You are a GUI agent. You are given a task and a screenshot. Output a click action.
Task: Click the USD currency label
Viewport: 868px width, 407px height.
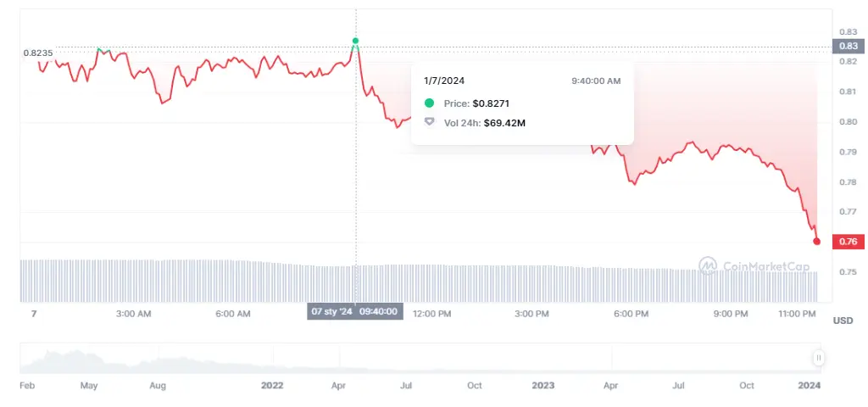843,321
